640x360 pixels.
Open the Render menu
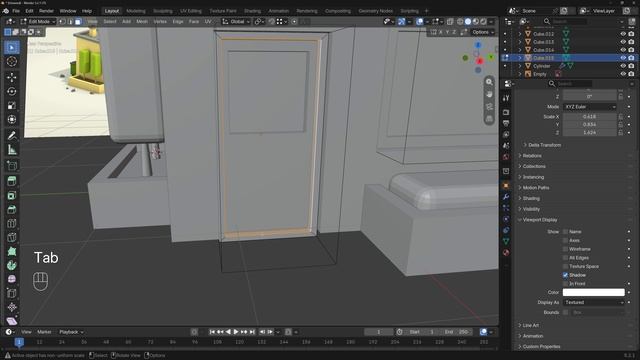tap(46, 11)
